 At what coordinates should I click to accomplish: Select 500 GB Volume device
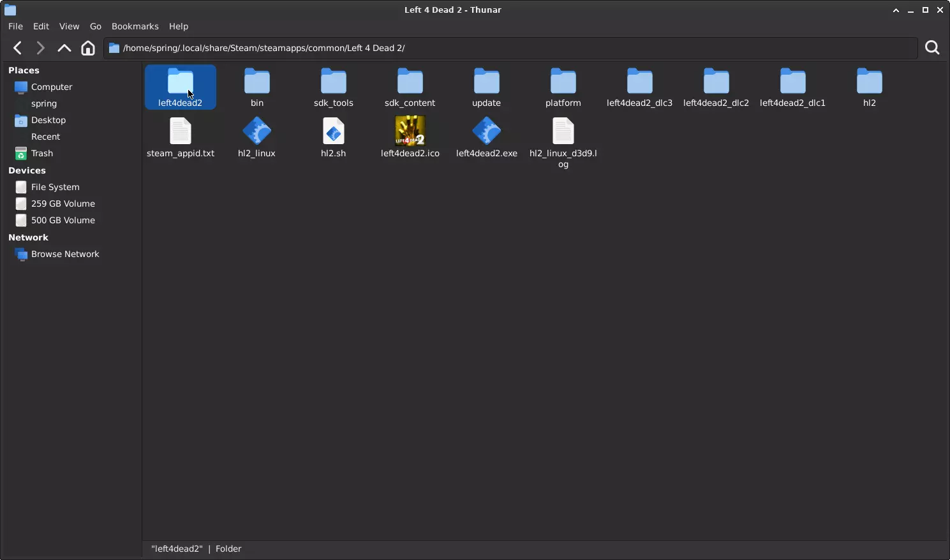click(63, 220)
